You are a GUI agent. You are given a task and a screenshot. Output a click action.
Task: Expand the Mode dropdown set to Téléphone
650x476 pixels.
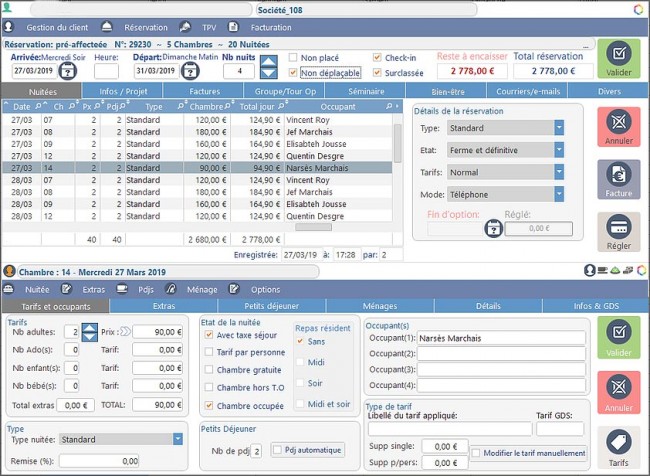click(x=559, y=194)
